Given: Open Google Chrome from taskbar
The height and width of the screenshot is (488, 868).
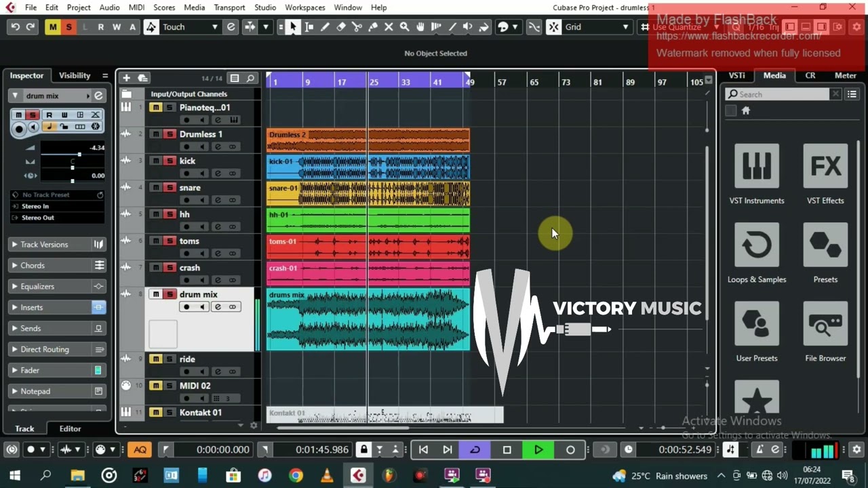Looking at the screenshot, I should coord(296,475).
